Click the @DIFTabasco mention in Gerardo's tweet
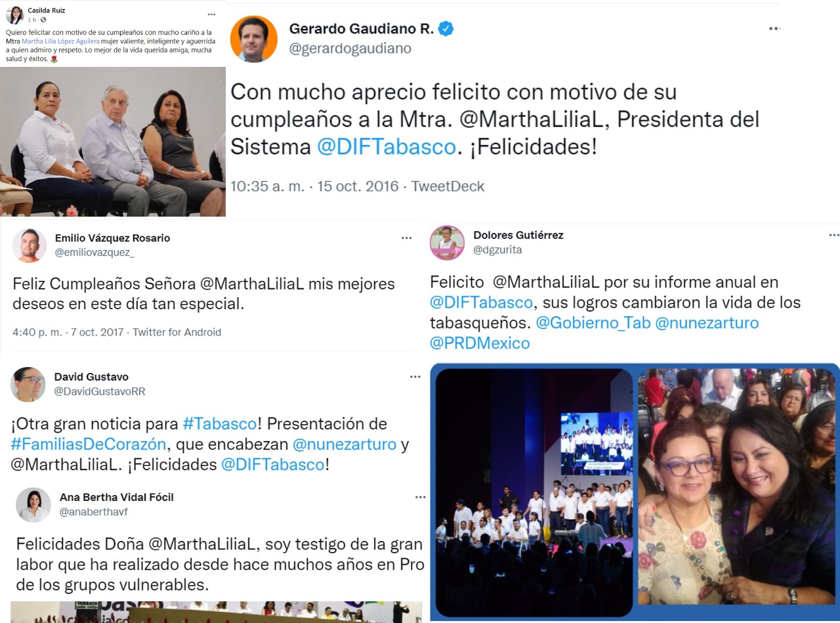This screenshot has width=840, height=623. (x=386, y=146)
